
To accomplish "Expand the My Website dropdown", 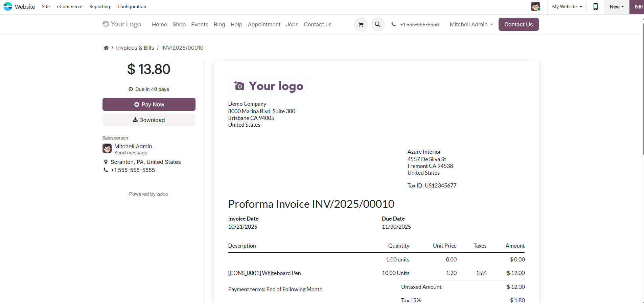I will coord(567,7).
